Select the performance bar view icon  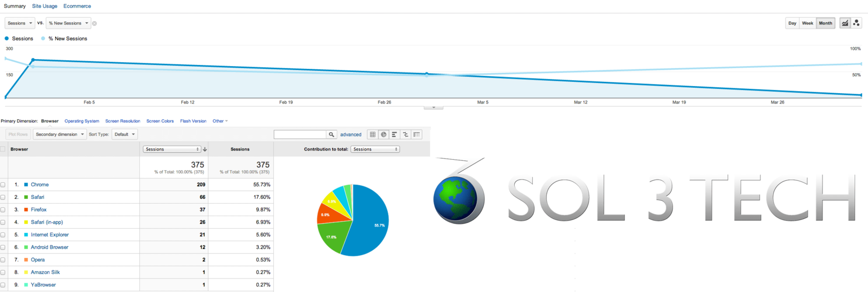point(394,134)
